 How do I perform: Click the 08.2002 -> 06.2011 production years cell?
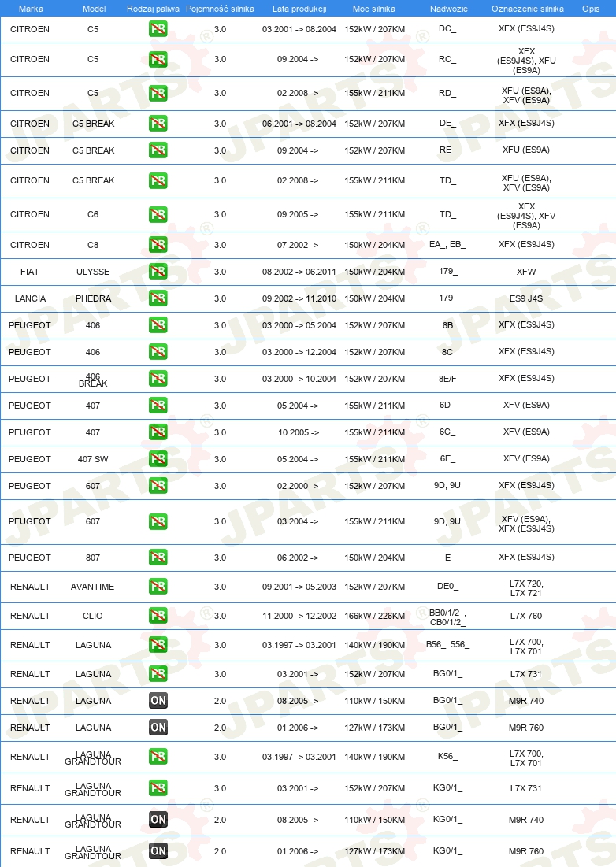pyautogui.click(x=299, y=272)
